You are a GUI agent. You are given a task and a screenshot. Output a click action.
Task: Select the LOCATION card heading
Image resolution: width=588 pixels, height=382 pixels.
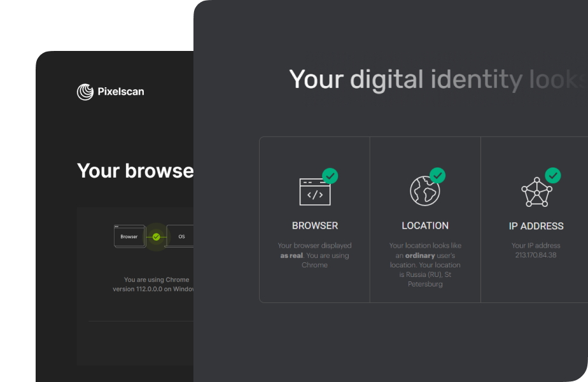point(425,225)
